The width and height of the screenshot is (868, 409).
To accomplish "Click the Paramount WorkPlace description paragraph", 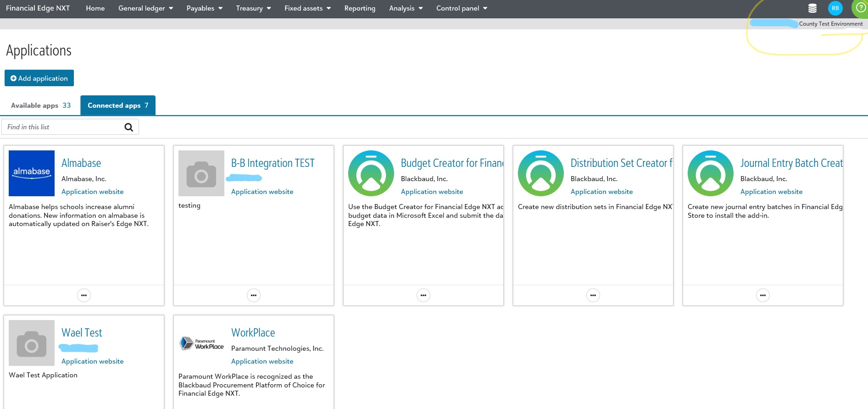I will (252, 385).
